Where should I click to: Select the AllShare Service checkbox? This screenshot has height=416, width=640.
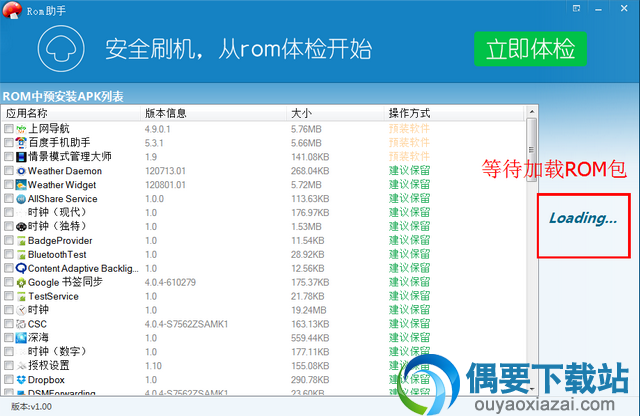tap(9, 198)
